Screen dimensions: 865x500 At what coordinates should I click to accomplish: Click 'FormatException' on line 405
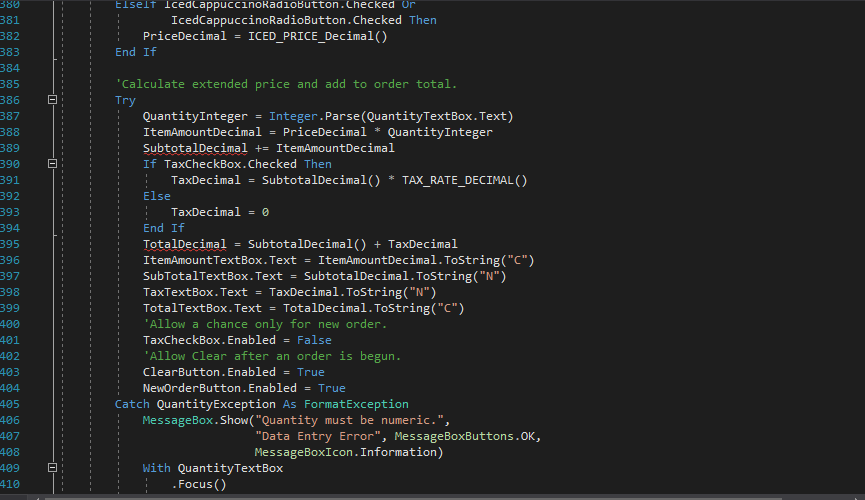[356, 405]
